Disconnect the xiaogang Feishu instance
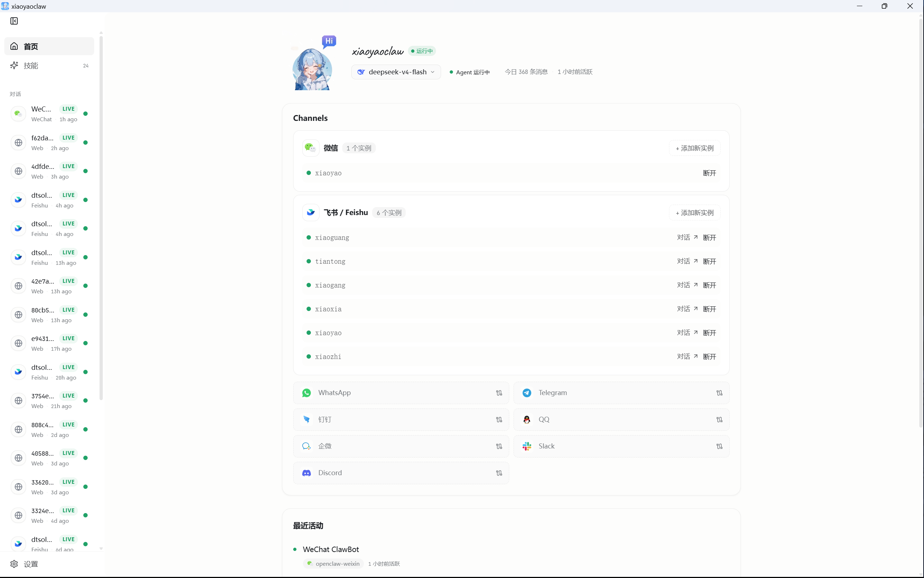Image resolution: width=924 pixels, height=578 pixels. [x=709, y=285]
